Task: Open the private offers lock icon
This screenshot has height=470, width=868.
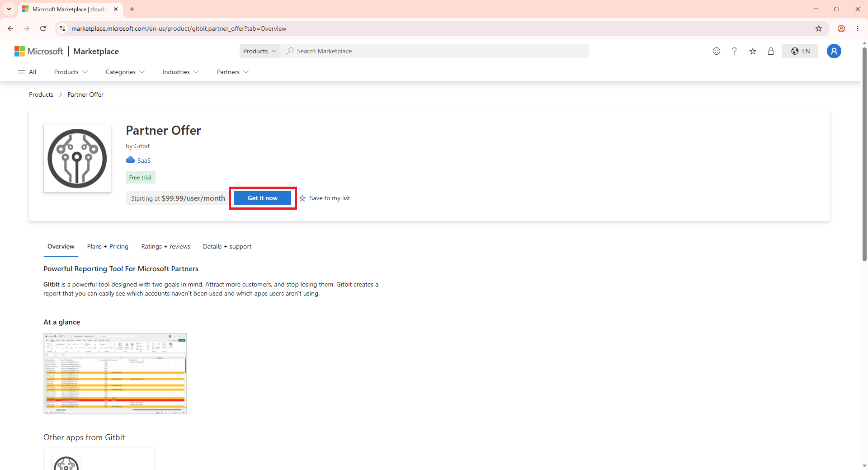Action: point(771,51)
